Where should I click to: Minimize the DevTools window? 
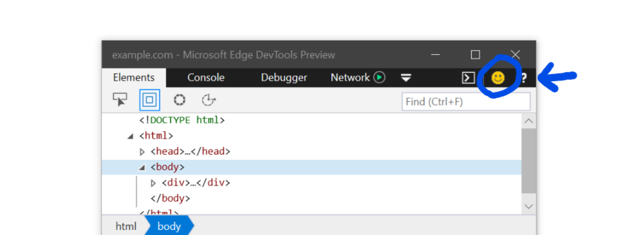coord(436,54)
